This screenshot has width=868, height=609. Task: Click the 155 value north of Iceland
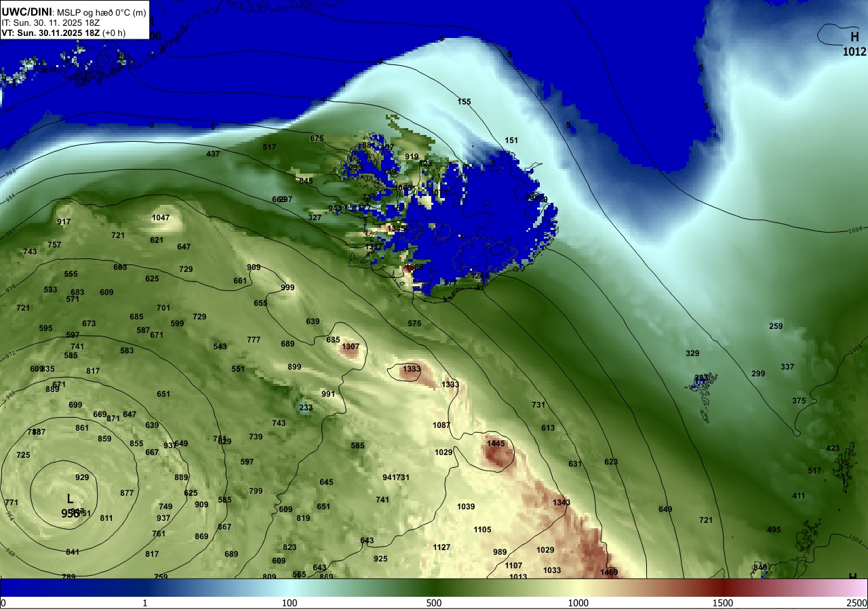[x=464, y=102]
